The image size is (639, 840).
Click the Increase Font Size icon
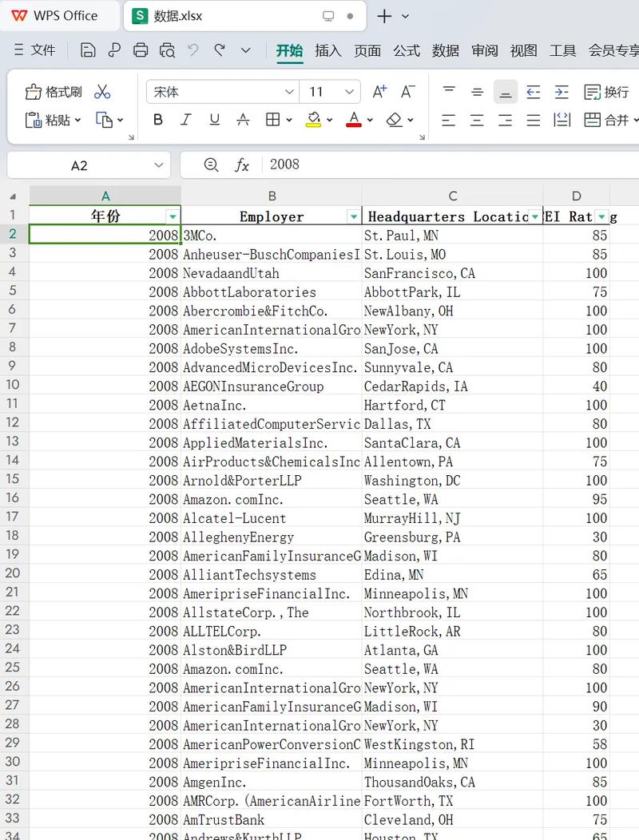point(379,92)
